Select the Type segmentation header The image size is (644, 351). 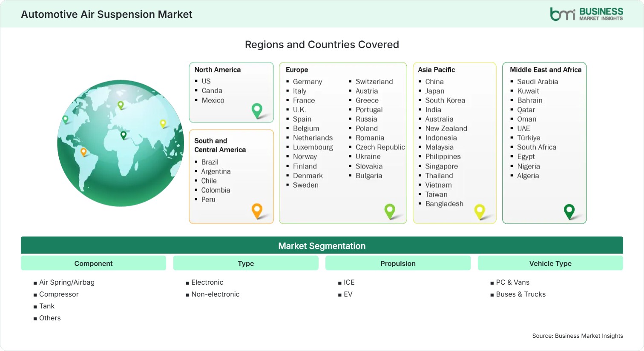[x=246, y=263]
